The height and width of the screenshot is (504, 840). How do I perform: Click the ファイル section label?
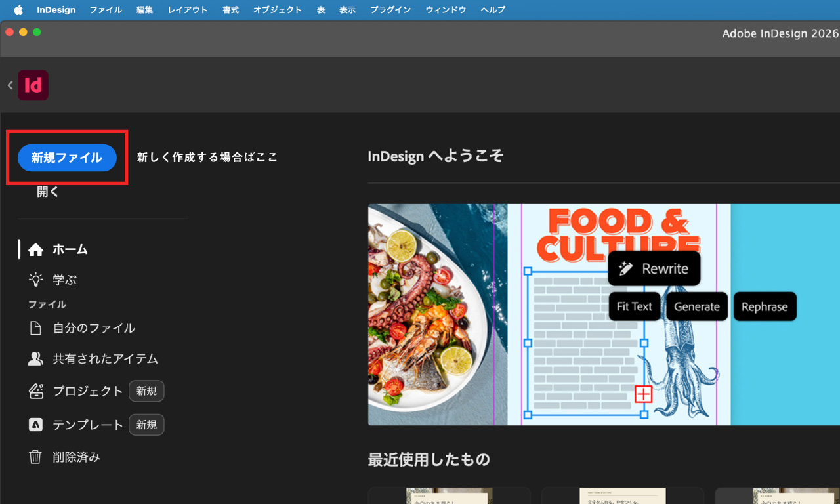click(x=47, y=304)
